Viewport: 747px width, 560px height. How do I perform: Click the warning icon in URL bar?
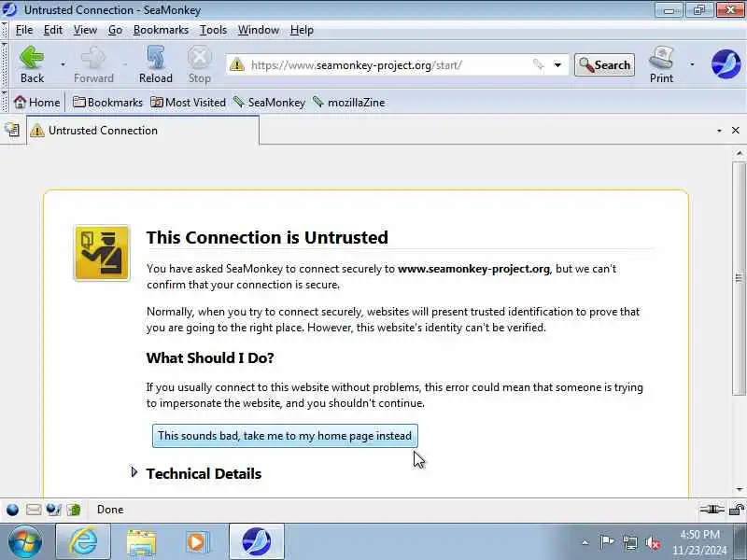click(x=237, y=64)
